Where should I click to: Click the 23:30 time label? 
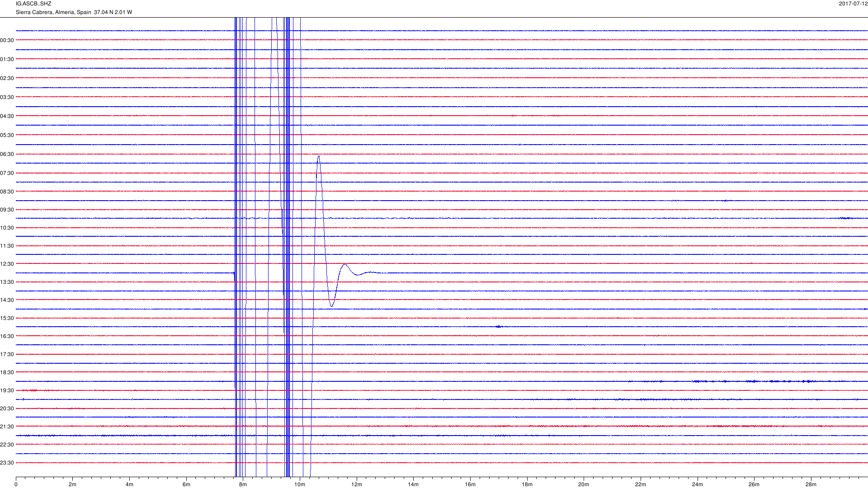(x=7, y=463)
